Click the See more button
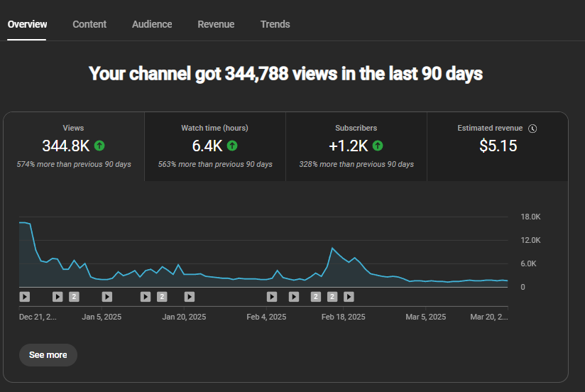The width and height of the screenshot is (585, 392). [x=48, y=355]
